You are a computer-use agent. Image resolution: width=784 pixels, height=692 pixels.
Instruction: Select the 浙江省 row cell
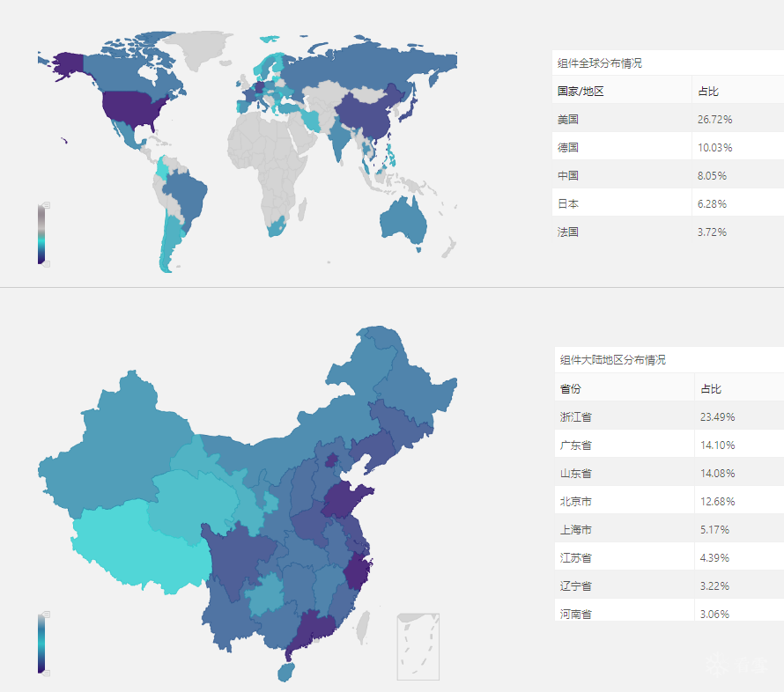tap(625, 417)
